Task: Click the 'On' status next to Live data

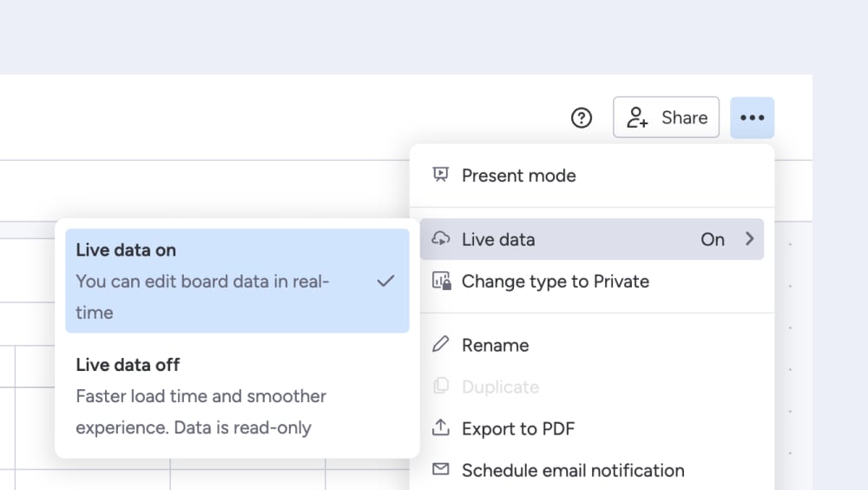Action: (x=713, y=240)
